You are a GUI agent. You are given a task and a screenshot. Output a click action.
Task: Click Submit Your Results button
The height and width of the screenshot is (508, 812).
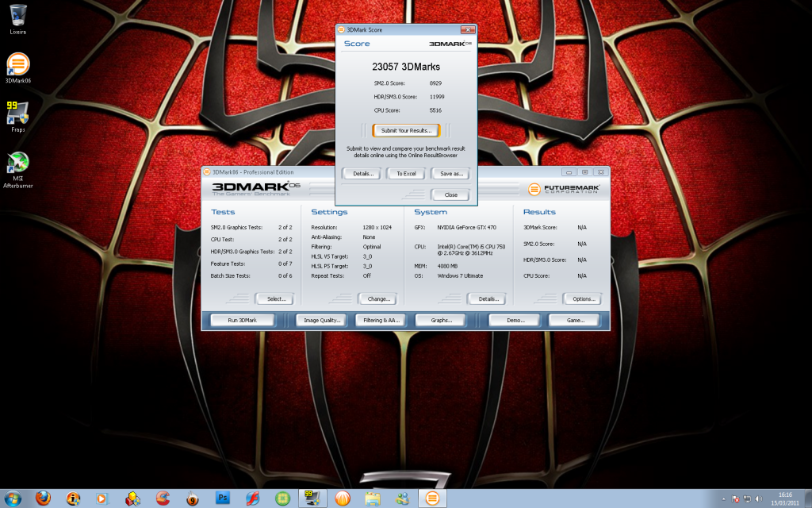pyautogui.click(x=406, y=131)
